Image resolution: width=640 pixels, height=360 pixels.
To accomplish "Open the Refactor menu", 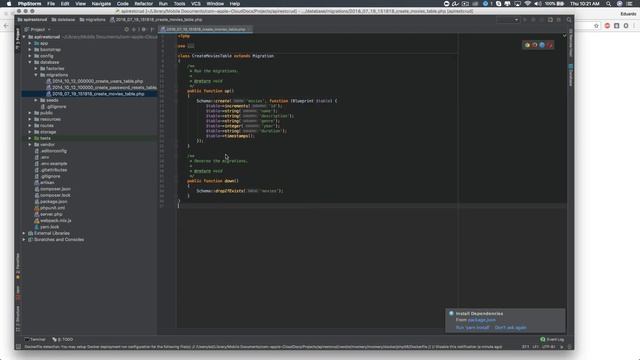I will [144, 4].
